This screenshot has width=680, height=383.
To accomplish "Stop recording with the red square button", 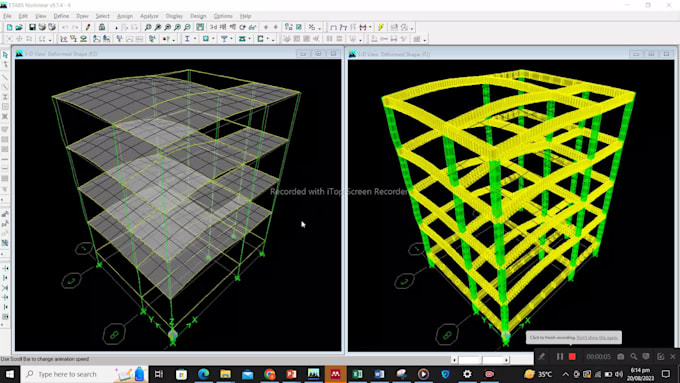I will coord(572,357).
